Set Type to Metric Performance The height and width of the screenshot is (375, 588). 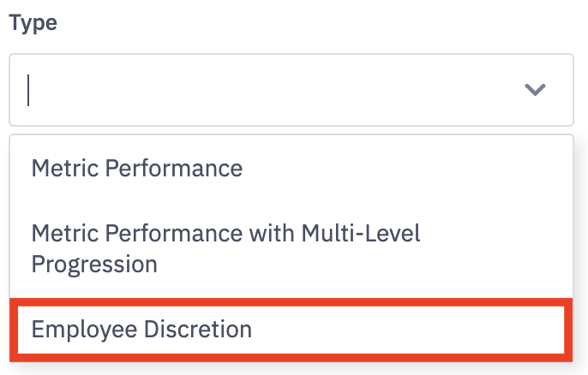point(137,168)
